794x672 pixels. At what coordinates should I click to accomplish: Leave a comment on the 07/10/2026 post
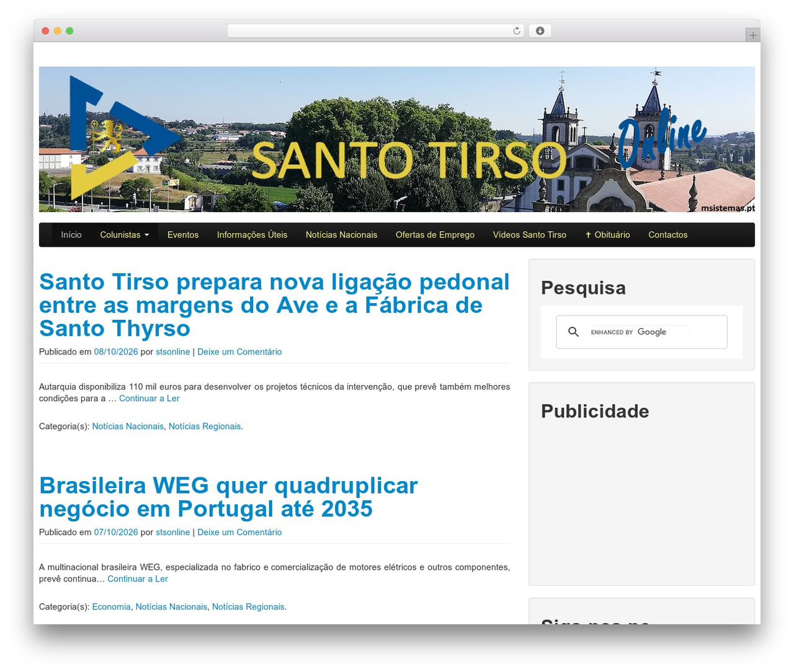click(x=239, y=533)
